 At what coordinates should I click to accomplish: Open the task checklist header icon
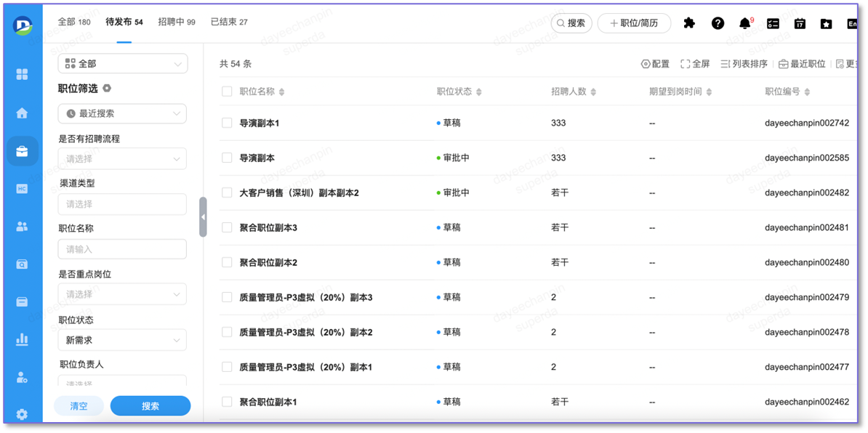[x=773, y=23]
